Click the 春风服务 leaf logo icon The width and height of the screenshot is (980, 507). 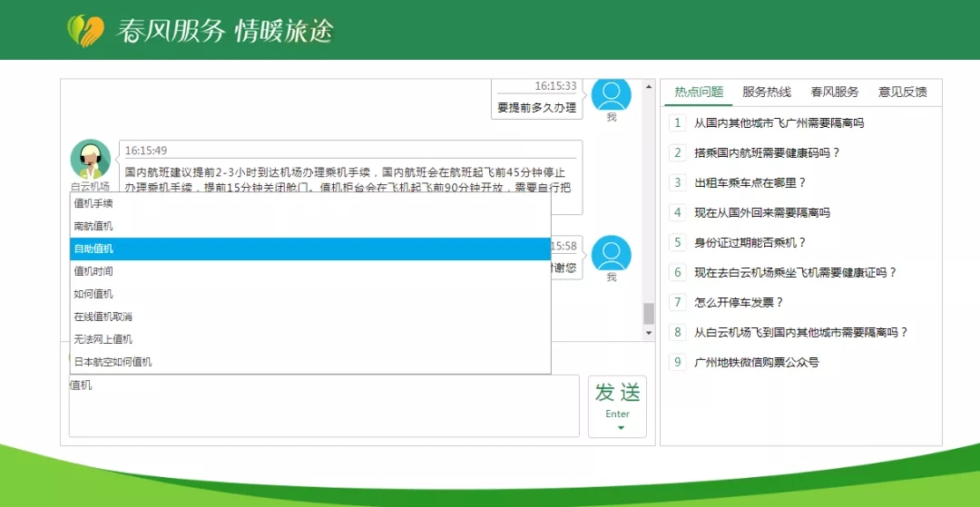coord(86,31)
